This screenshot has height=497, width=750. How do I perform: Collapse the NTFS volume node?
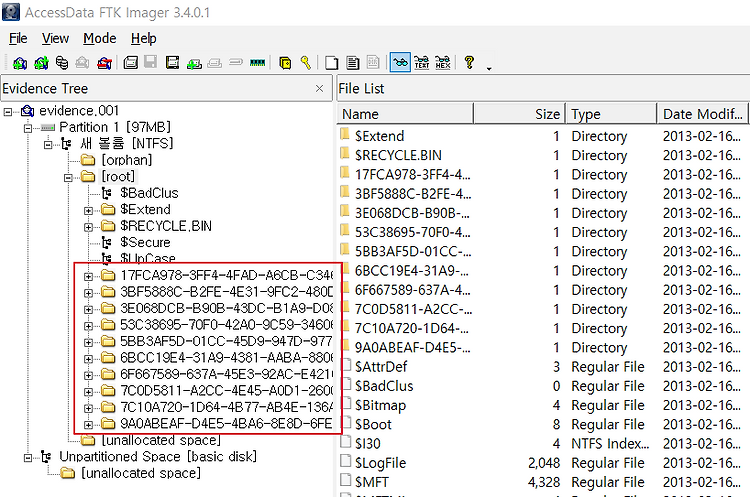coord(48,144)
